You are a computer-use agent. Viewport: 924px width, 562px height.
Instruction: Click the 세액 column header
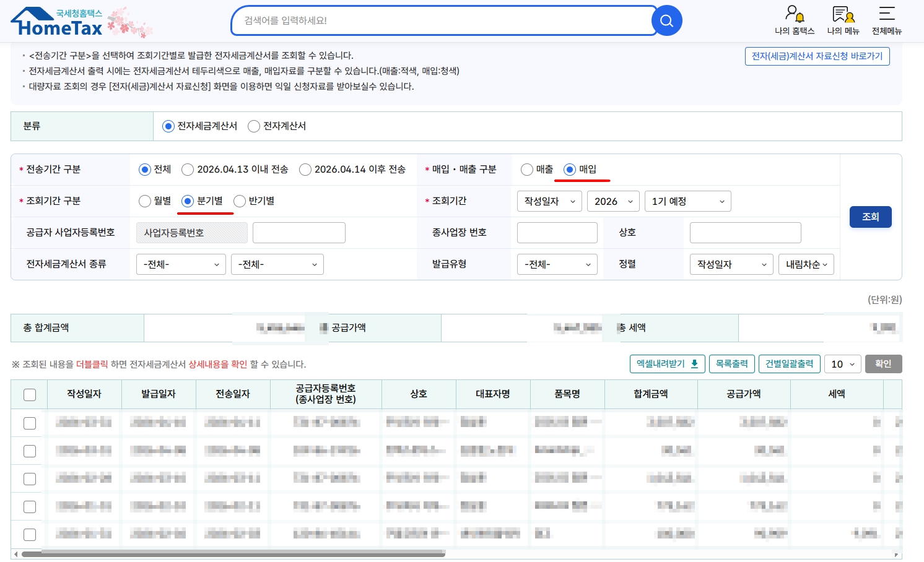(x=837, y=394)
